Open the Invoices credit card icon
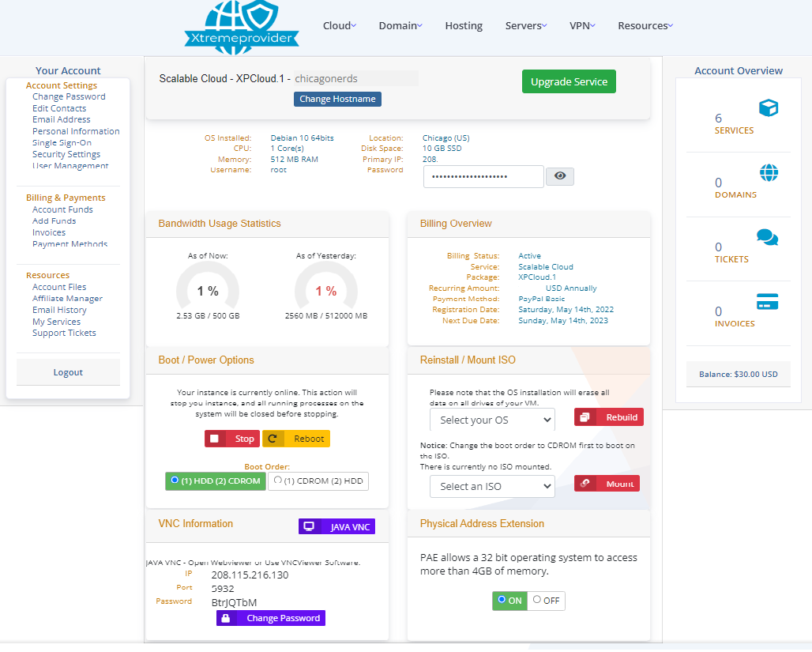Viewport: 812px width, 652px height. 767,301
